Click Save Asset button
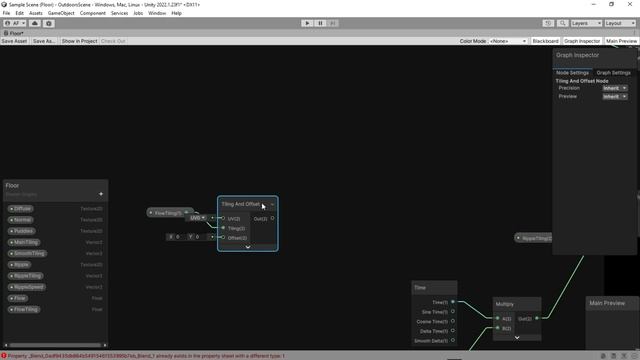The height and width of the screenshot is (360, 640). pyautogui.click(x=14, y=41)
